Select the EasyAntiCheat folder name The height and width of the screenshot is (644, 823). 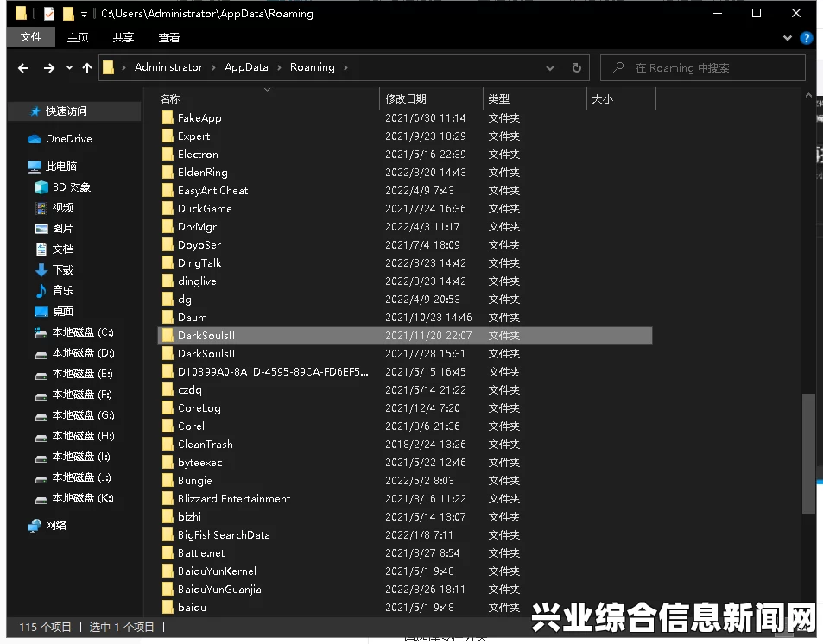click(212, 191)
